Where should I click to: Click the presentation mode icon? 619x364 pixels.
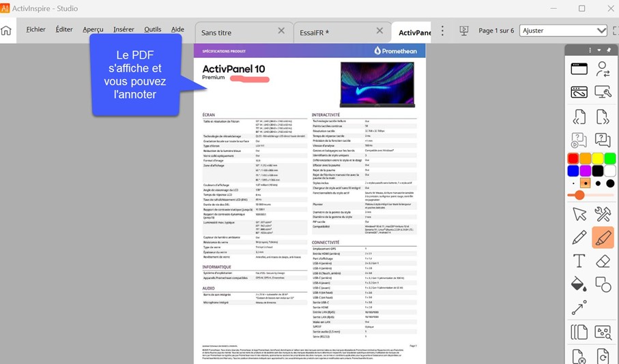[464, 31]
